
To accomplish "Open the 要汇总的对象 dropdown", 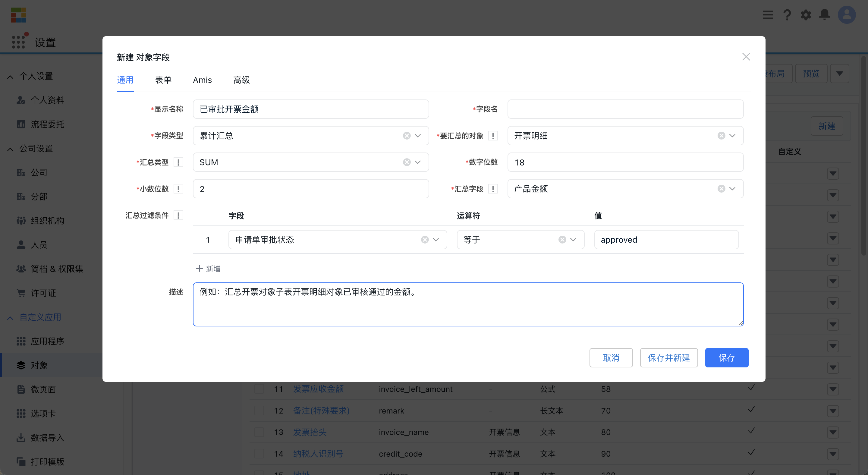I will click(732, 135).
